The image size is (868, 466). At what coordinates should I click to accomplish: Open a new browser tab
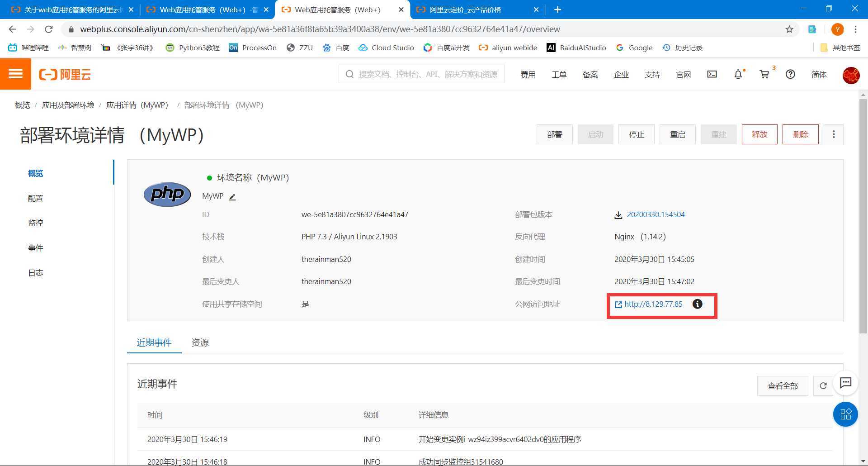[557, 10]
